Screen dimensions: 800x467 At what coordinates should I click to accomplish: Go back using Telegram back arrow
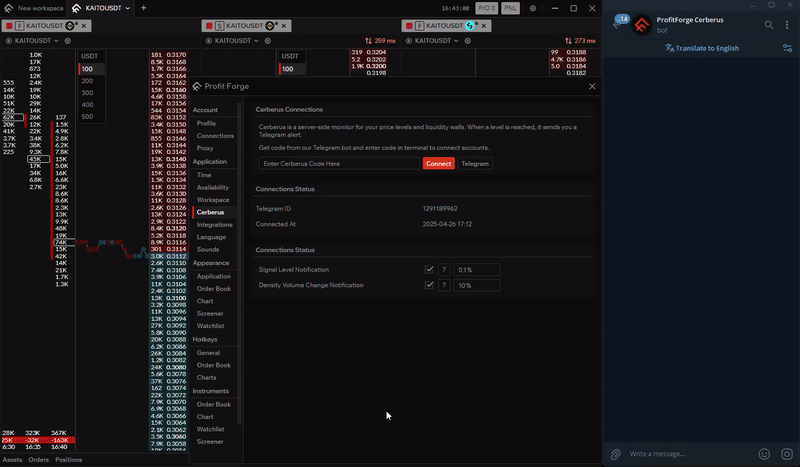617,25
